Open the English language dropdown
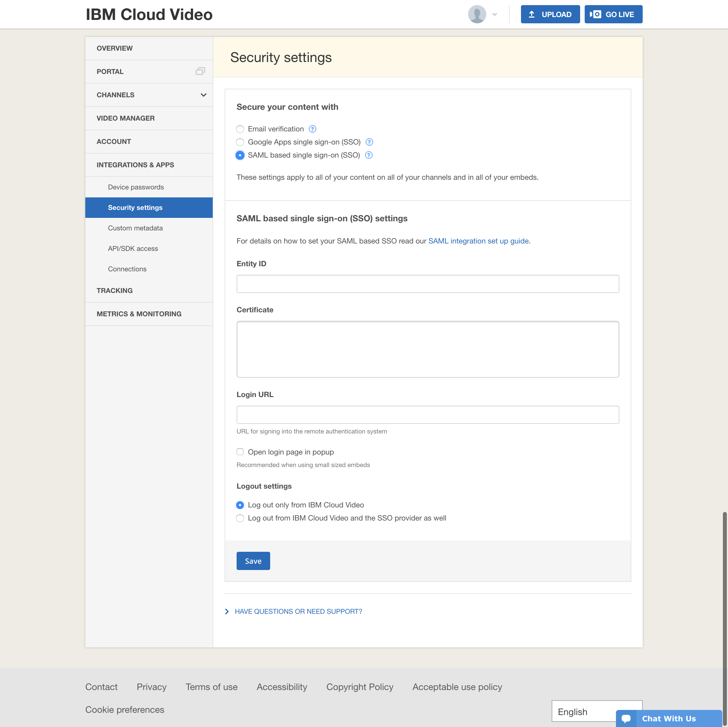 click(597, 712)
